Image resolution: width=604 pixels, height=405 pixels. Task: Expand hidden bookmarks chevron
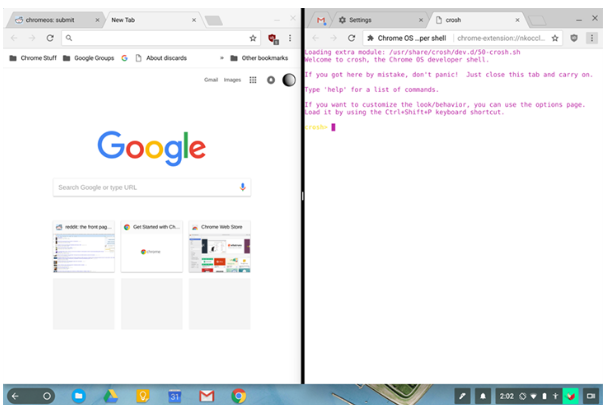[x=222, y=58]
